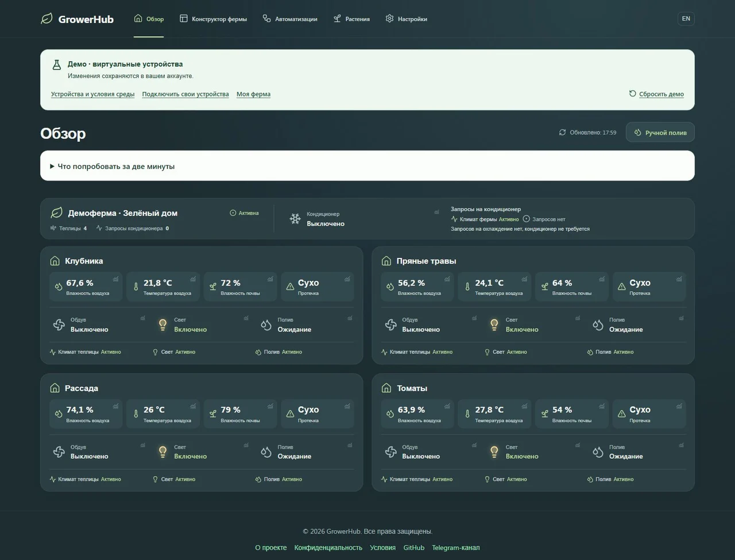Screen dimensions: 735x560
Task: Click the light bulb icon in Рассада card
Action: [x=163, y=452]
